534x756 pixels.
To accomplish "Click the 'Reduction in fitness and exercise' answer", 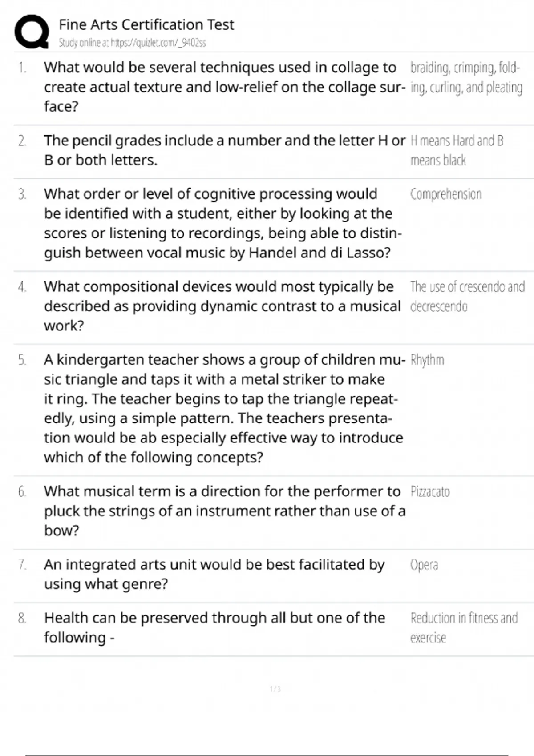I will 464,627.
